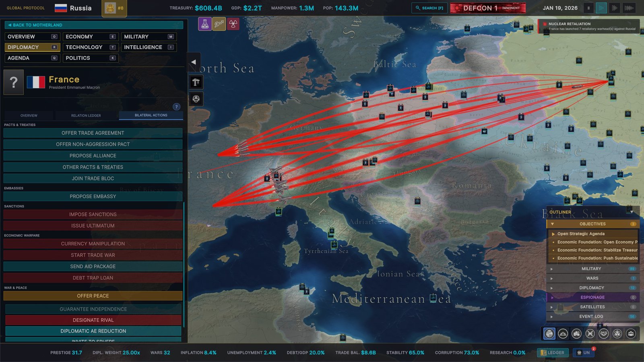The width and height of the screenshot is (644, 362).
Task: Click the question mark portrait box
Action: 14,82
